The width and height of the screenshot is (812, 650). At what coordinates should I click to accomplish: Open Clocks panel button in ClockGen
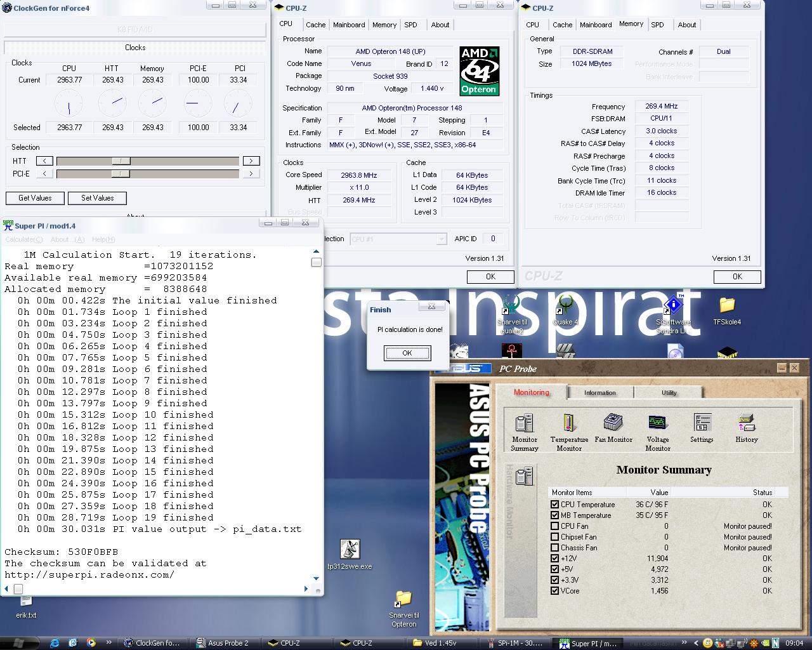(x=135, y=48)
